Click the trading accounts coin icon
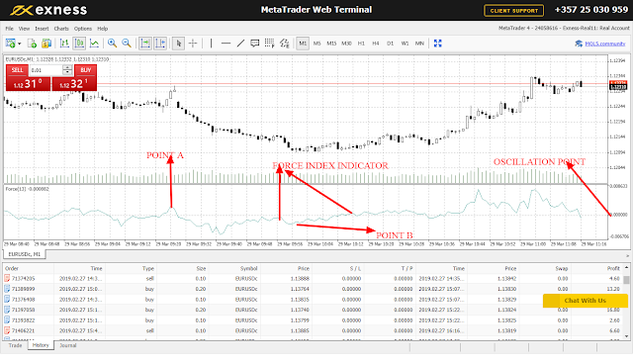The height and width of the screenshot is (364, 633). click(46, 44)
